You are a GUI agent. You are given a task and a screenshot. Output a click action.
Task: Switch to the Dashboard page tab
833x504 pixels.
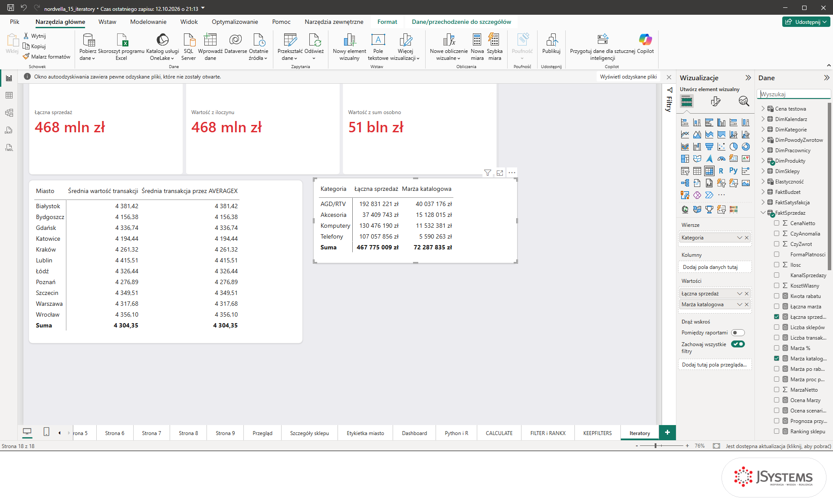(x=414, y=433)
